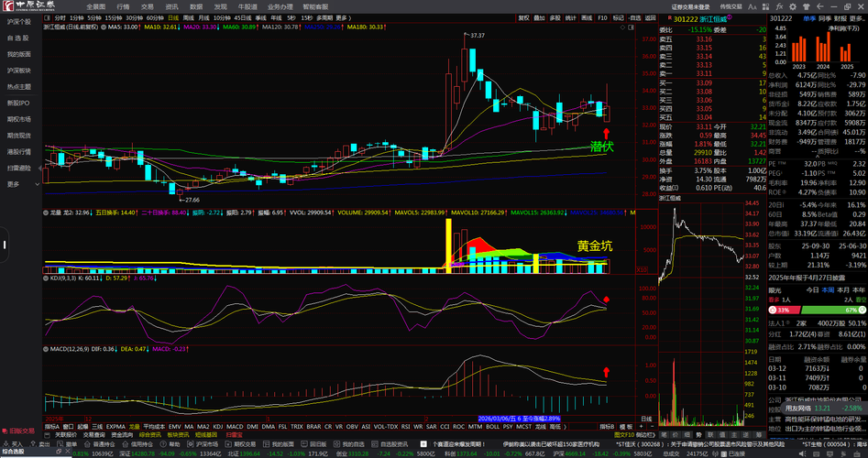
Task: Switch chart period to 月线
Action: 204,17
